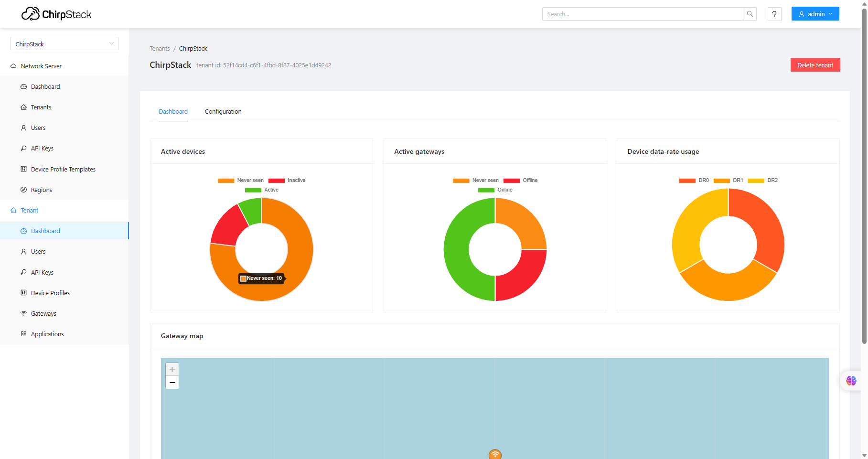Click the Network Server API Keys key icon
Viewport: 868px width, 459px height.
tap(23, 148)
